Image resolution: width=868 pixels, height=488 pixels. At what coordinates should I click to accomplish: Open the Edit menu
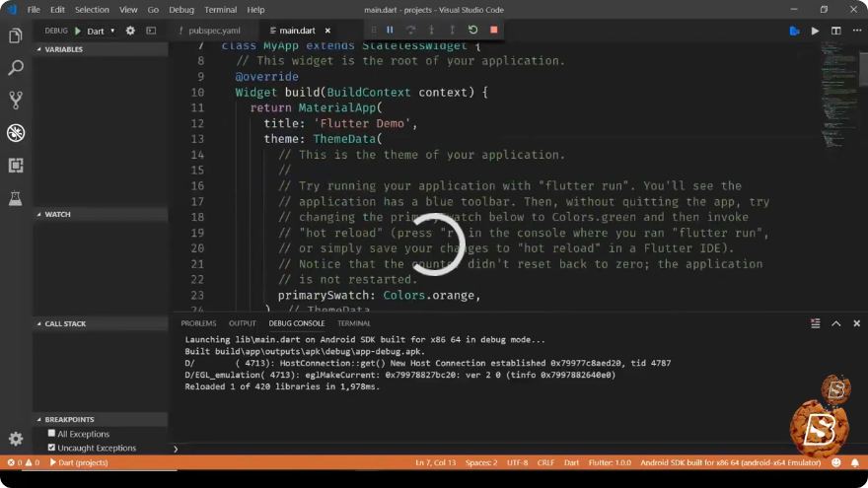point(57,10)
